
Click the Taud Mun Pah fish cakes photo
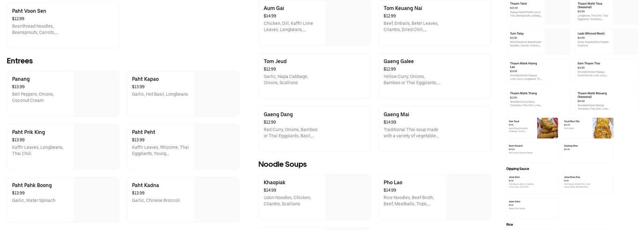coord(603,128)
